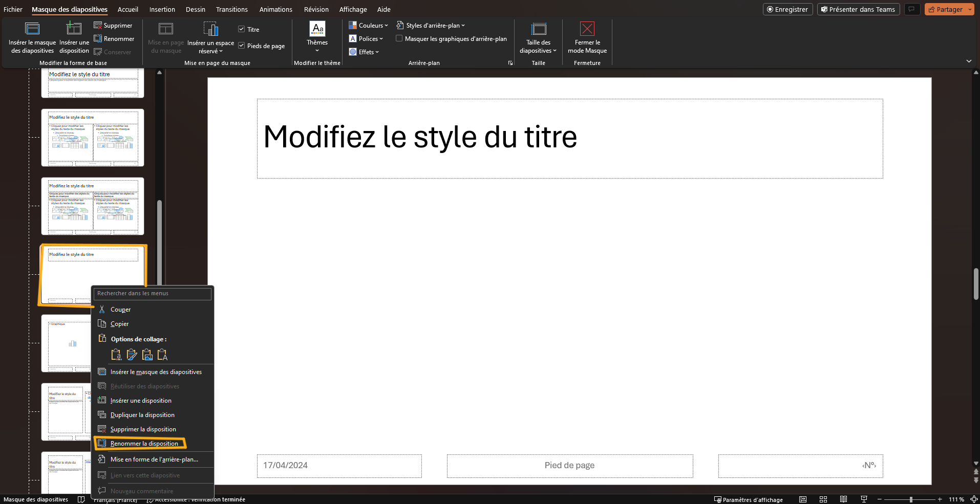Viewport: 980px width, 504px height.
Task: Select the two-content layout thumbnail
Action: (93, 138)
